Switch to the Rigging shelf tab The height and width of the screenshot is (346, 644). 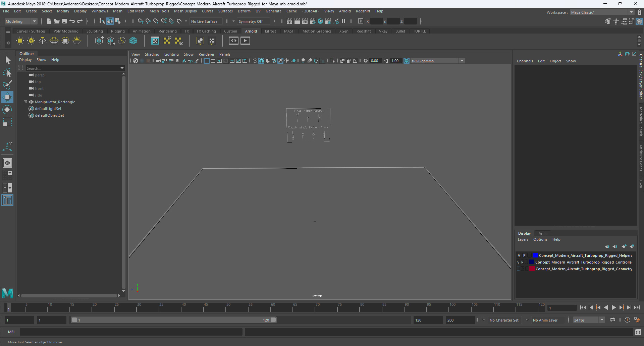(118, 31)
